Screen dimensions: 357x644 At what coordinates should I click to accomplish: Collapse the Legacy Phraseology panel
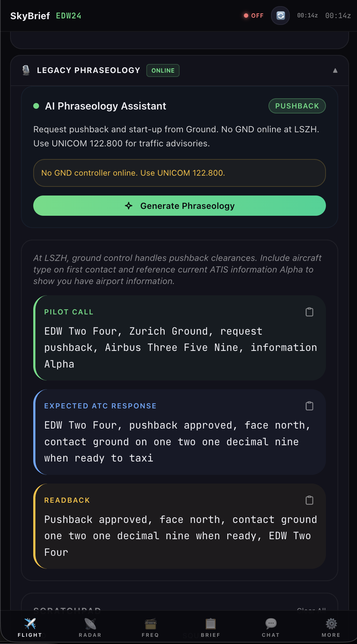tap(336, 71)
